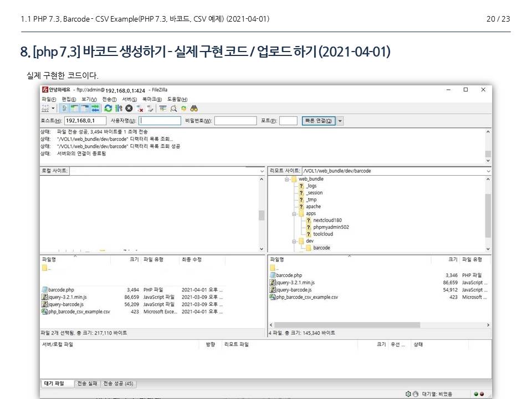The width and height of the screenshot is (532, 399).
Task: Collapse the dev tree node
Action: (x=294, y=241)
